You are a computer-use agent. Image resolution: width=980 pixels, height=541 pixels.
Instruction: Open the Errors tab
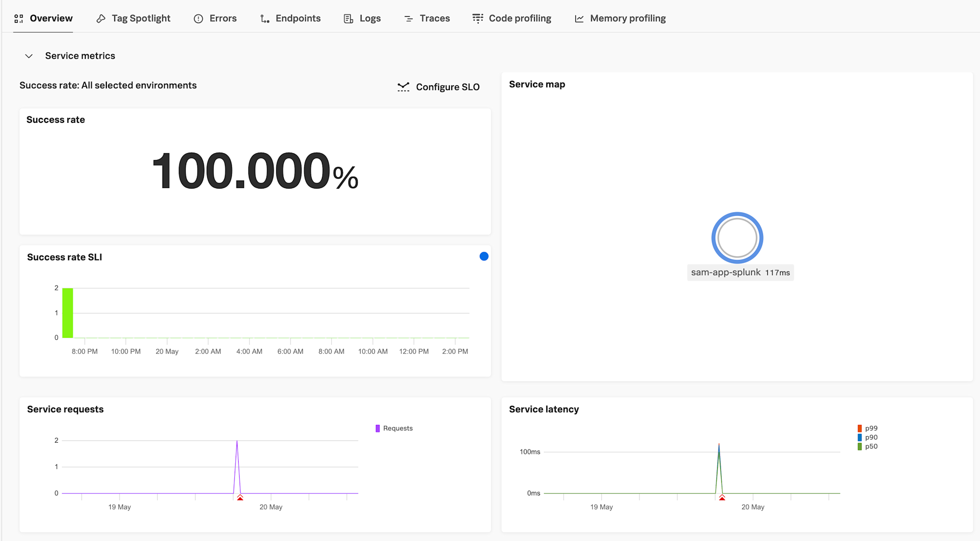pyautogui.click(x=215, y=18)
